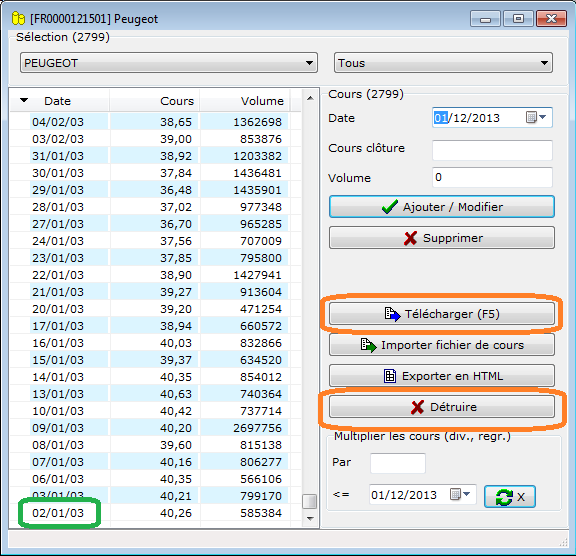The image size is (576, 556).
Task: Click the red X Supprimer button
Action: tap(442, 238)
